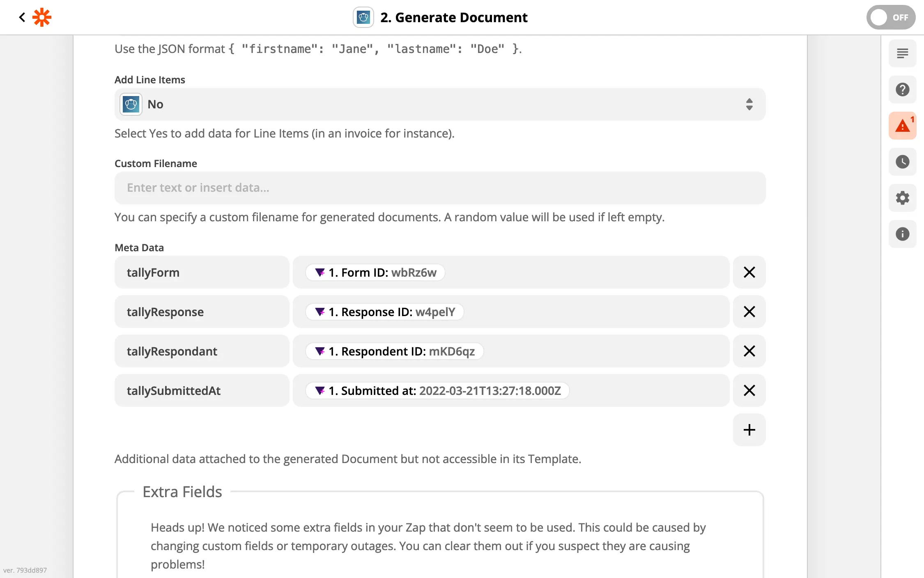Open the notes panel at sidebar top

[x=902, y=53]
